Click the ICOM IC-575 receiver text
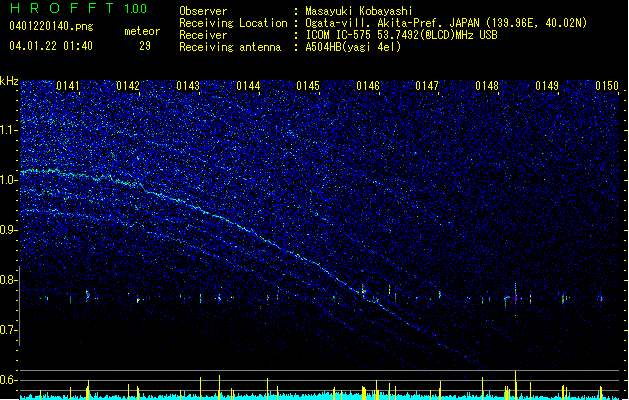The width and height of the screenshot is (629, 400). tap(401, 35)
